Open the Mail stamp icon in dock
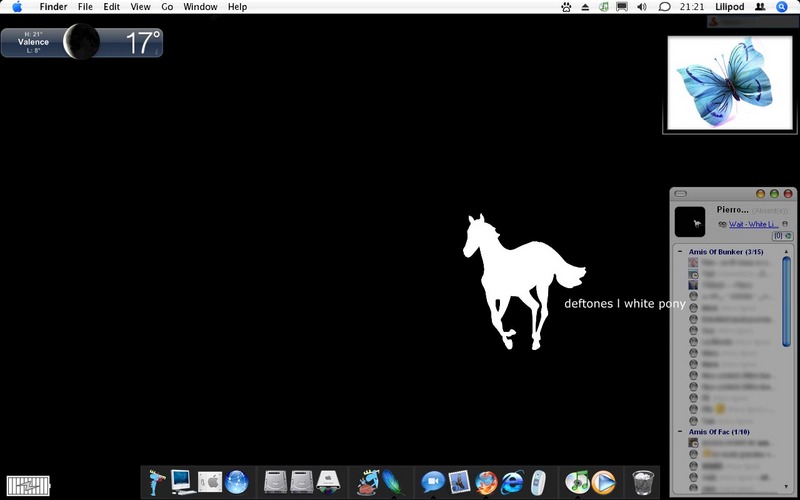Screen dimensions: 800x500 click(x=459, y=482)
